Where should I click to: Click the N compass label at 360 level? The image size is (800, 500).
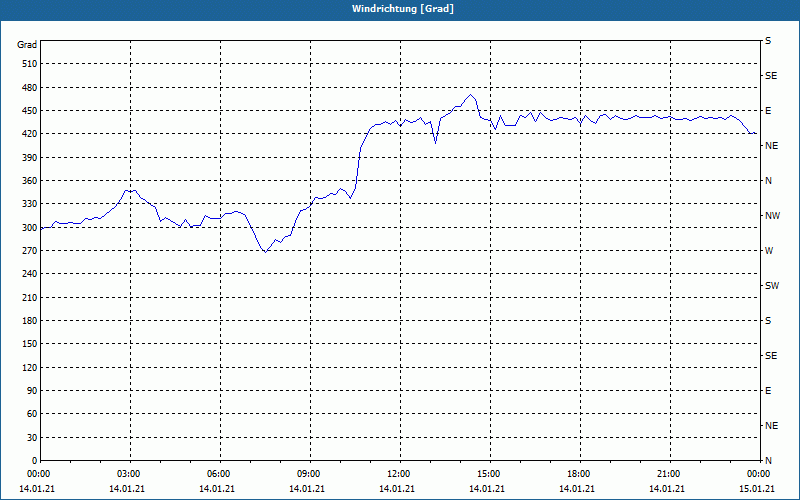768,181
